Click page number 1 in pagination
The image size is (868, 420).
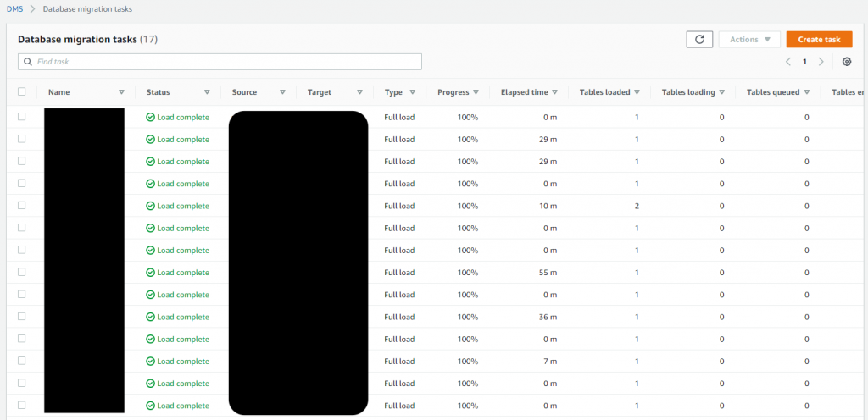coord(804,62)
